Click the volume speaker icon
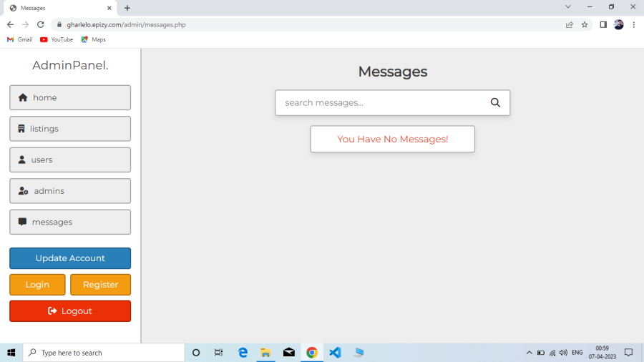The height and width of the screenshot is (362, 644). point(564,353)
